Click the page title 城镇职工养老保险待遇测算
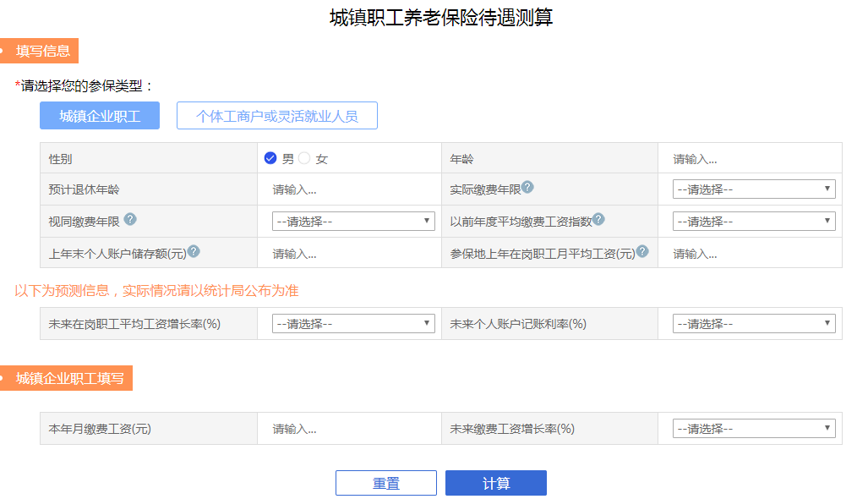The width and height of the screenshot is (868, 499). click(441, 18)
